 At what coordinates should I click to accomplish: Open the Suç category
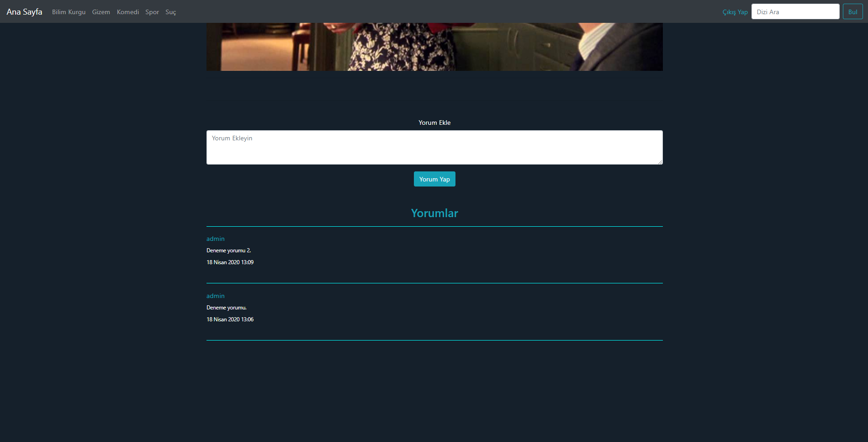tap(170, 12)
